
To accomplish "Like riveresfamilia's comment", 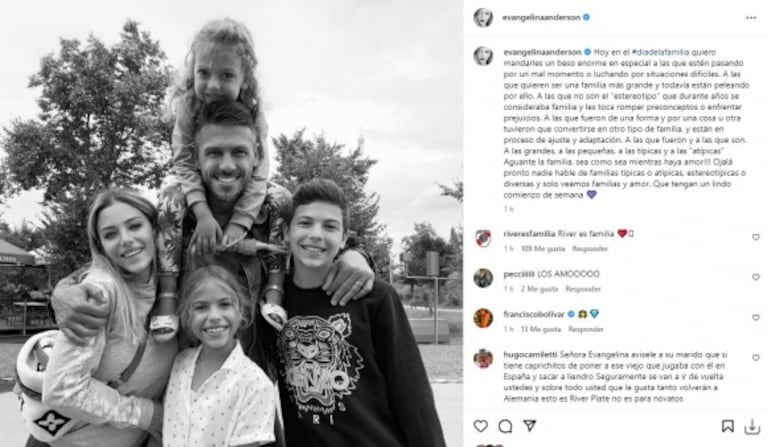I will (x=756, y=237).
